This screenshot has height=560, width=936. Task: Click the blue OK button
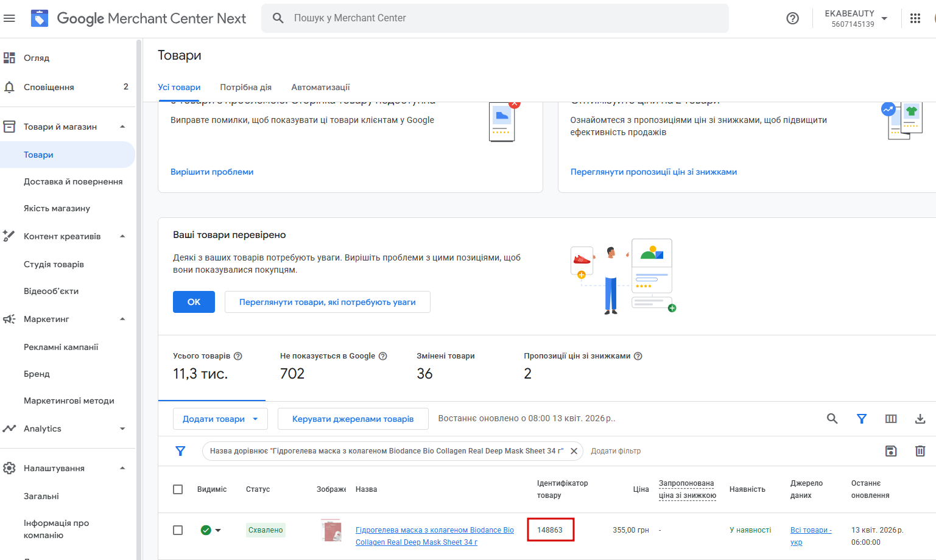pos(194,302)
